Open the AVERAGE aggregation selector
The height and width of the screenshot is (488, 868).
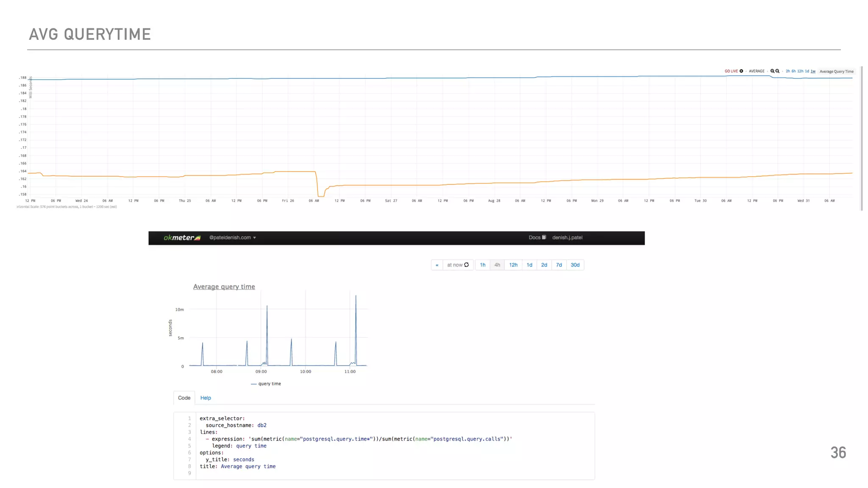point(757,71)
